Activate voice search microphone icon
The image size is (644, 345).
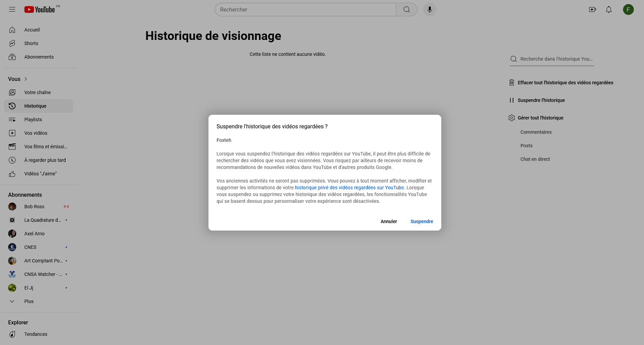pyautogui.click(x=429, y=9)
